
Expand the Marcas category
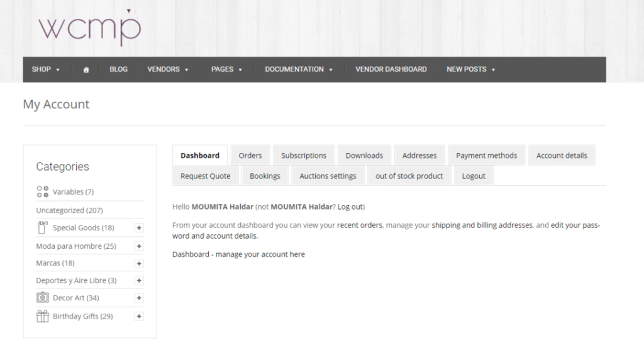(x=139, y=263)
